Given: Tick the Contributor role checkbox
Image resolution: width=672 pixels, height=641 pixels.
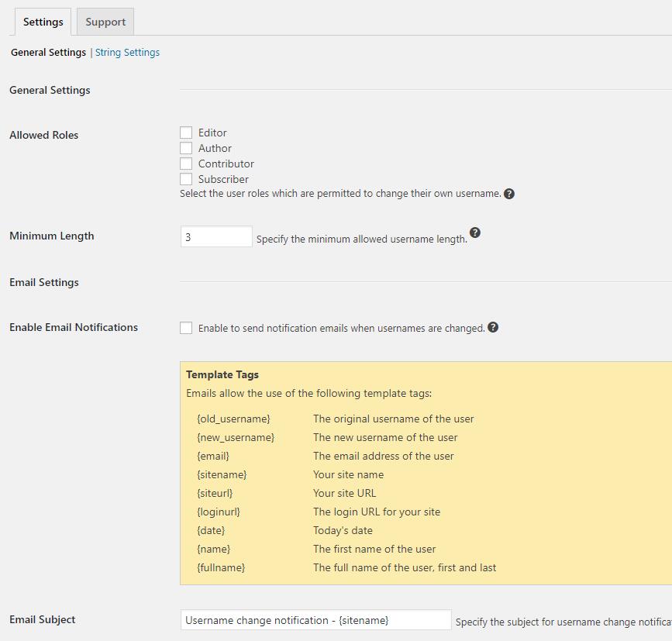Looking at the screenshot, I should [186, 164].
